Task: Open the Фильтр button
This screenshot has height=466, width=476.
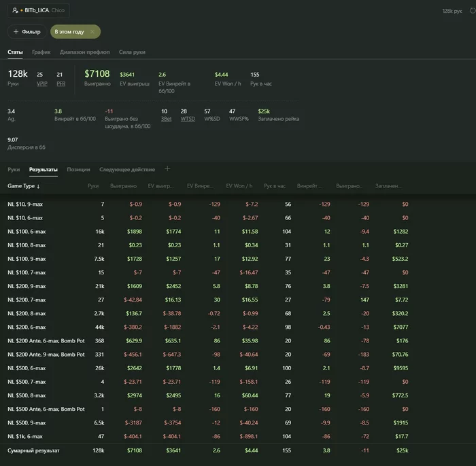Action: (27, 32)
